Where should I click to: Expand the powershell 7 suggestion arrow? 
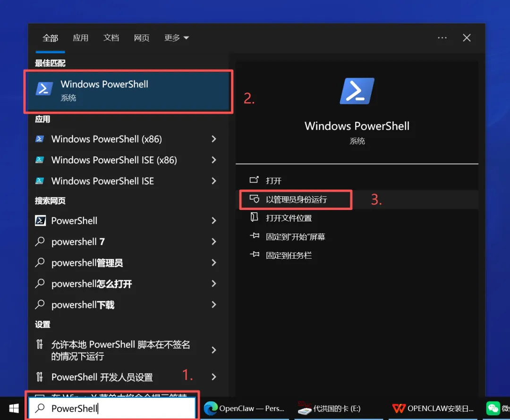click(214, 242)
